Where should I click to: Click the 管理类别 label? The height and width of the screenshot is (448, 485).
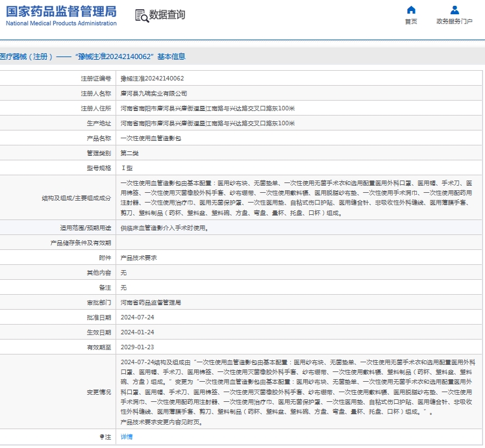coord(99,153)
